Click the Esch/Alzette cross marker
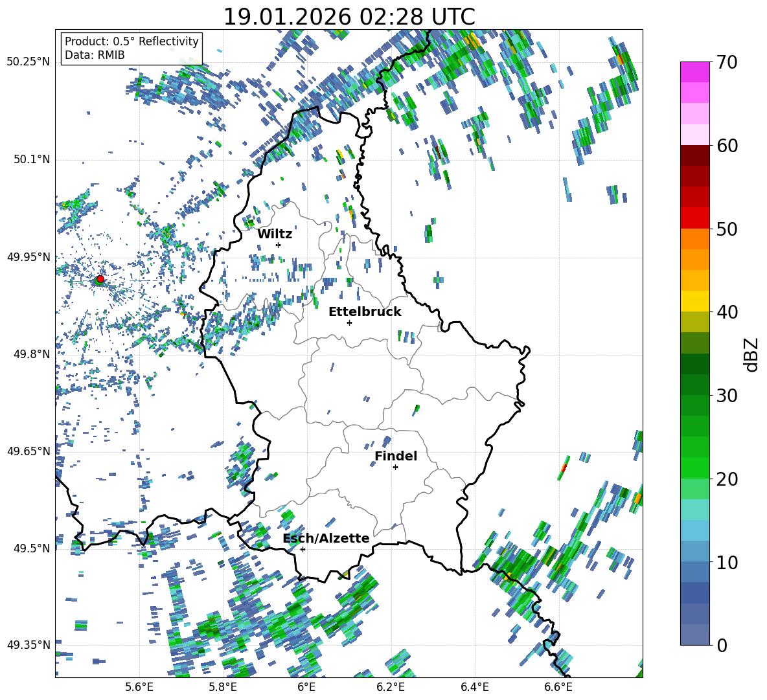The width and height of the screenshot is (767, 700). 303,549
